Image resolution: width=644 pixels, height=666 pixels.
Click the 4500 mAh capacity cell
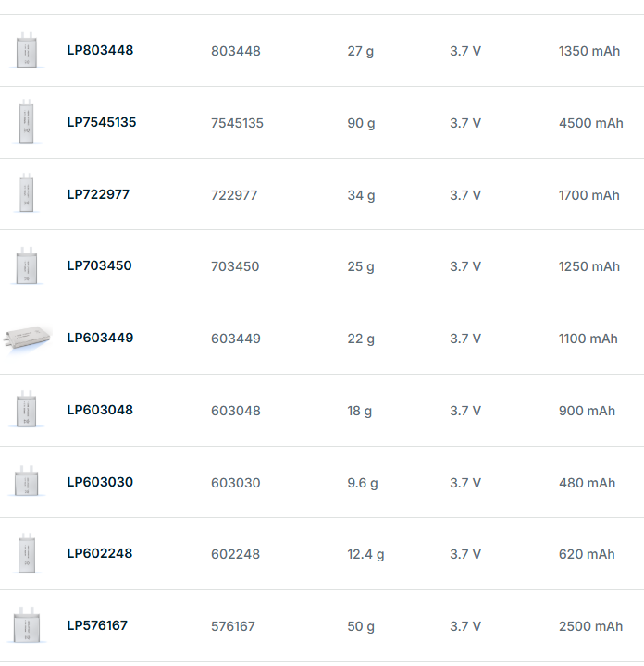click(590, 123)
